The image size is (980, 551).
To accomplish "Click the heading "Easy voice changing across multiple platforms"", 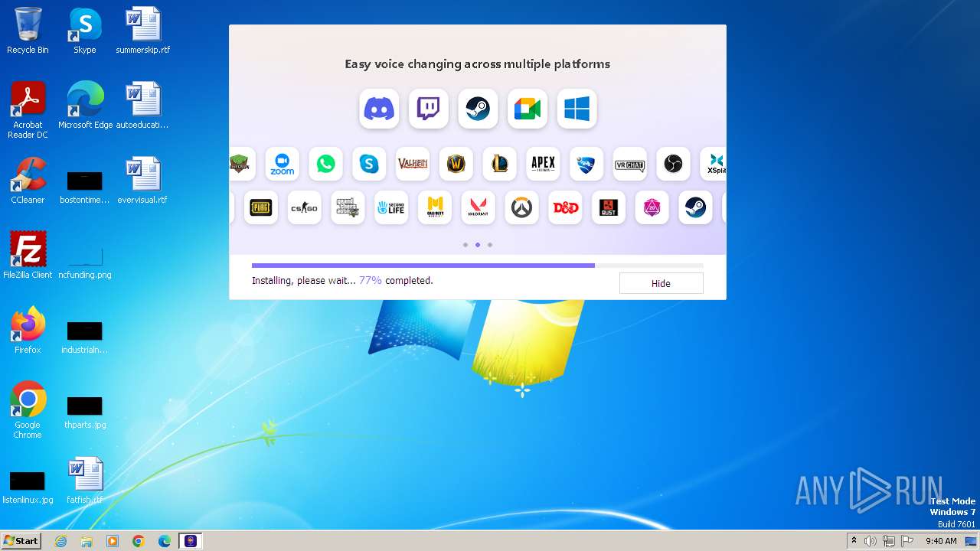I will 478,64.
